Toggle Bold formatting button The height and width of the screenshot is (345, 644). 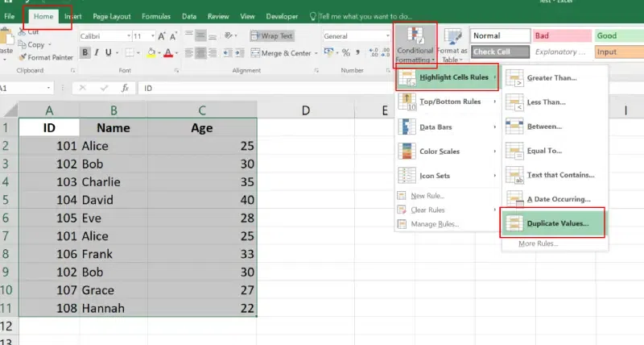point(85,52)
